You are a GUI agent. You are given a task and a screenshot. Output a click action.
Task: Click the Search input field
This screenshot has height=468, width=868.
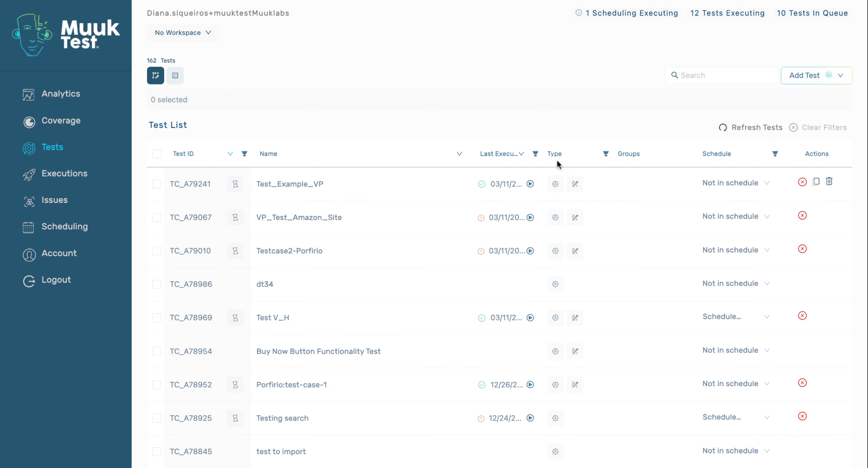coord(722,75)
